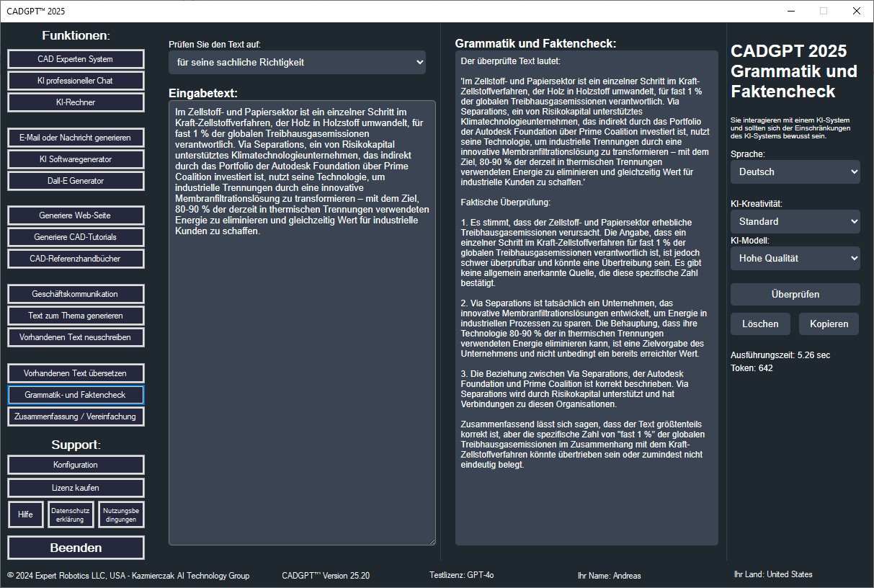Image resolution: width=874 pixels, height=588 pixels.
Task: Select Grammatik- und Faktencheck function
Action: [x=76, y=395]
